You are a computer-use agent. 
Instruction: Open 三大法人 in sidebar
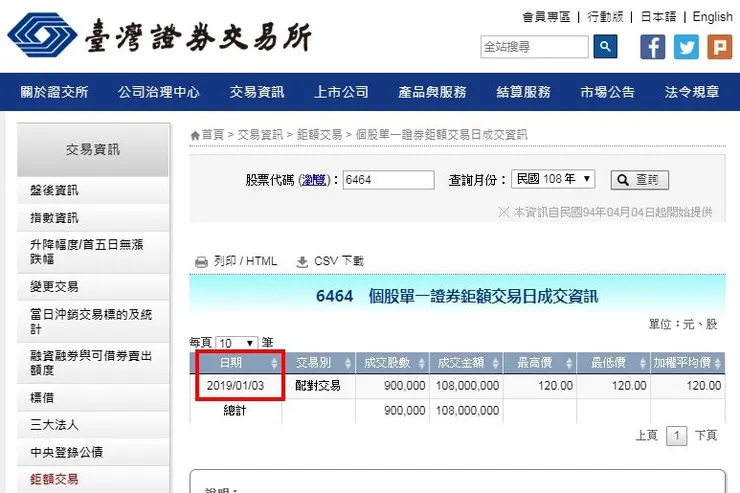93,425
